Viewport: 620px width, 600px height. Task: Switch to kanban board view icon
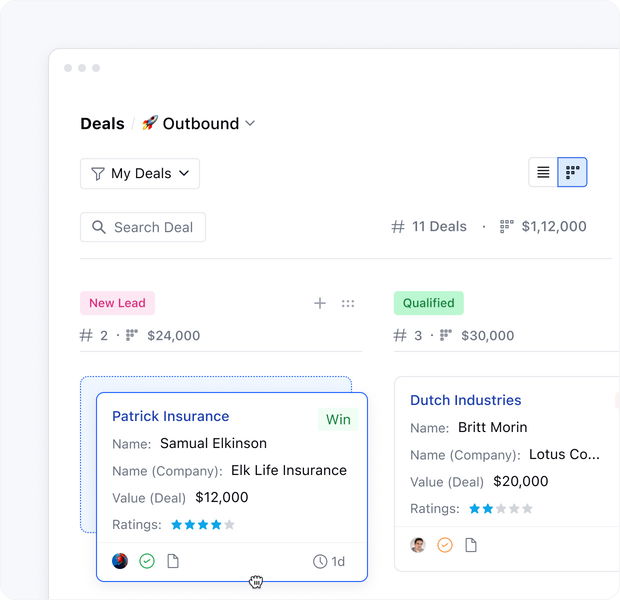pyautogui.click(x=572, y=172)
